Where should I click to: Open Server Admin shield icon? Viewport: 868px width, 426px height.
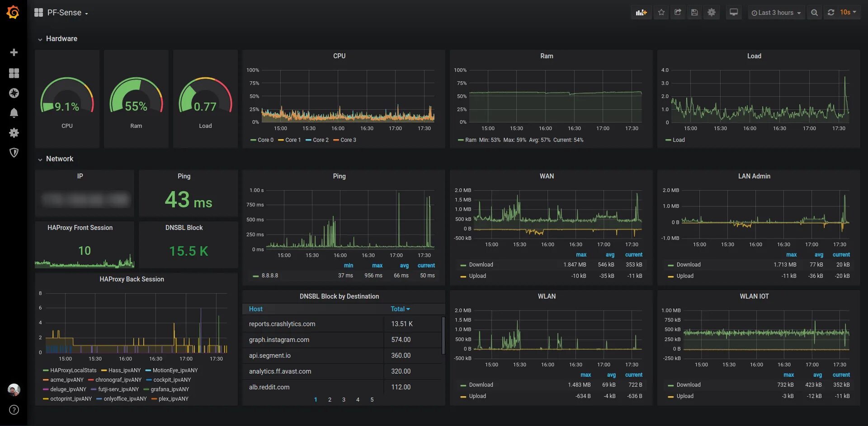(x=14, y=153)
